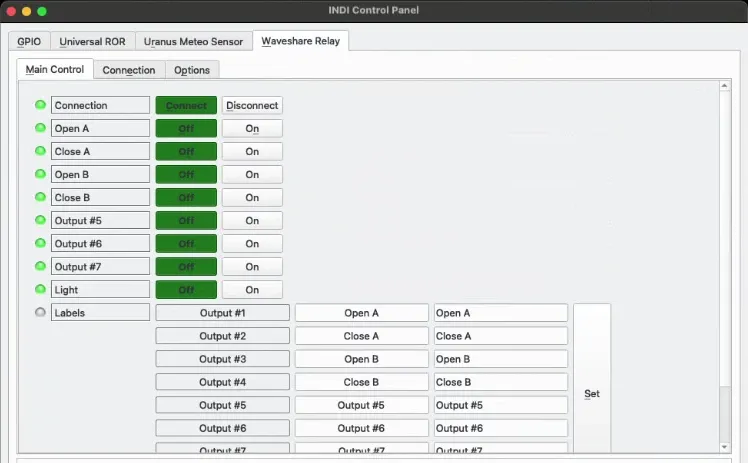The image size is (748, 463).
Task: Set Close A relay to Off
Action: (x=186, y=152)
